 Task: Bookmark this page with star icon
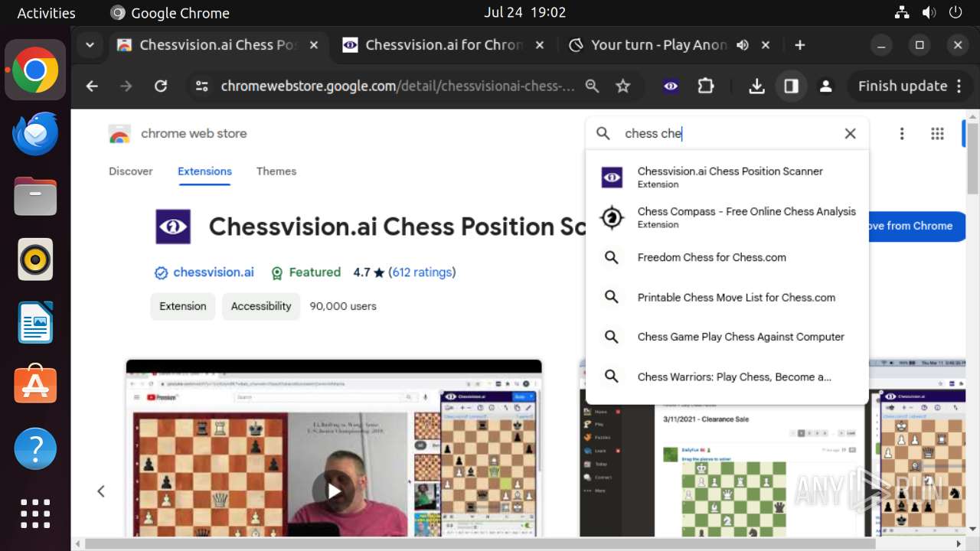(x=623, y=86)
